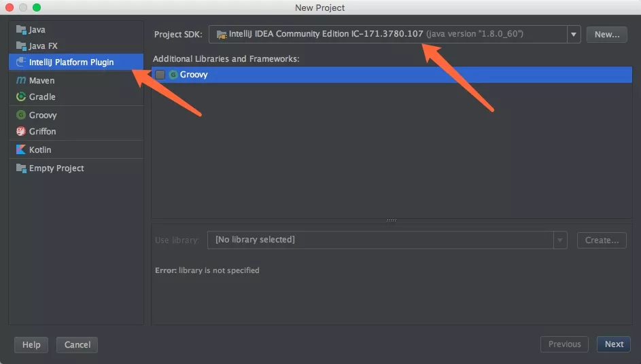Open the Project SDK dropdown arrow
Screen dimensions: 641x364
point(574,35)
